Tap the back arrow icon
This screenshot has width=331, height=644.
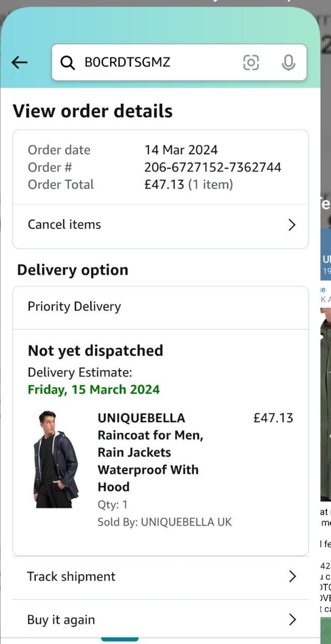(19, 62)
